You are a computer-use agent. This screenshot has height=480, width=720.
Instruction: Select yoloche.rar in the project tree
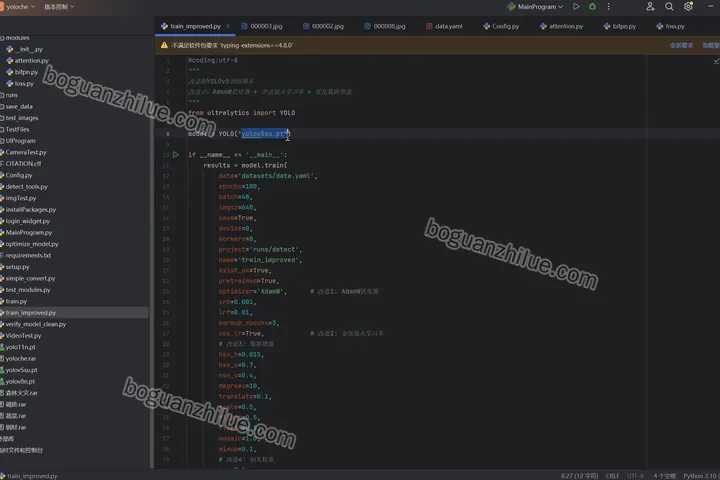(18, 359)
